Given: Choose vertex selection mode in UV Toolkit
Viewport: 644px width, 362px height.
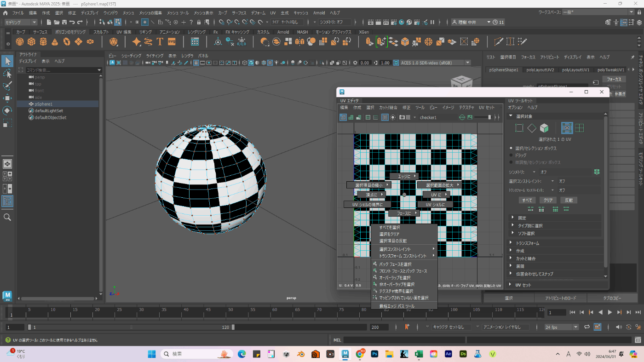Looking at the screenshot, I should (x=519, y=128).
